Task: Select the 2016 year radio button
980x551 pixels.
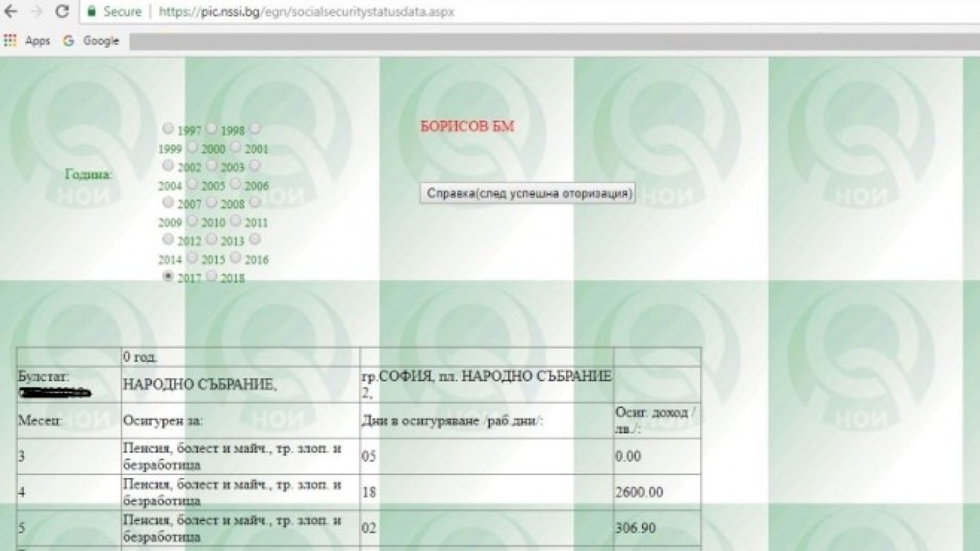Action: (x=235, y=258)
